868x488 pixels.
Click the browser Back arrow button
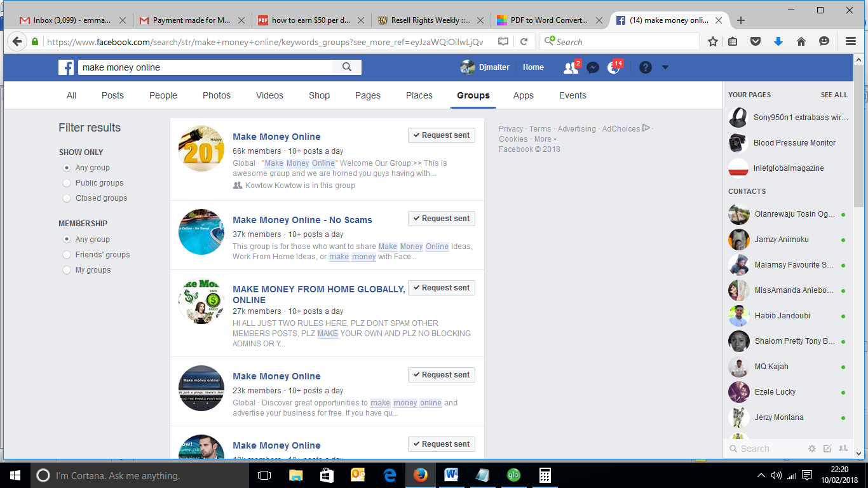pos(17,42)
